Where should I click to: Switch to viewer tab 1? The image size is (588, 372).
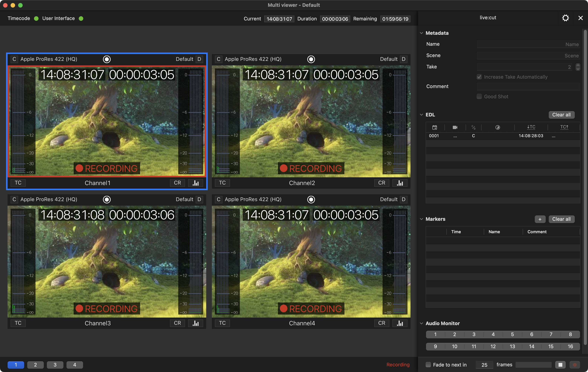[x=16, y=365]
